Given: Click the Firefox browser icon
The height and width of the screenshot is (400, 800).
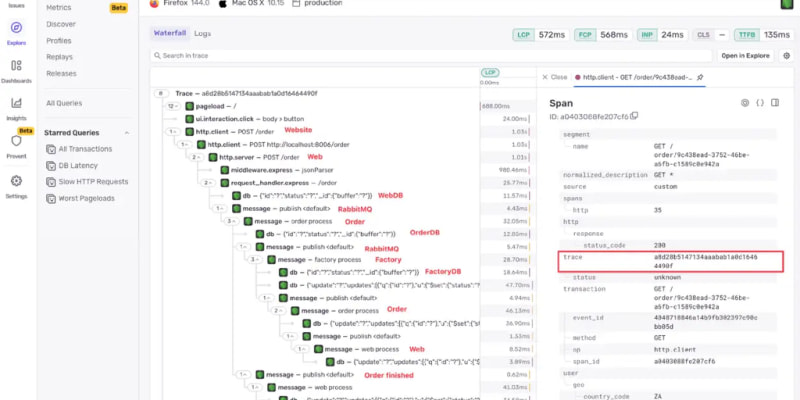Looking at the screenshot, I should pyautogui.click(x=154, y=3).
